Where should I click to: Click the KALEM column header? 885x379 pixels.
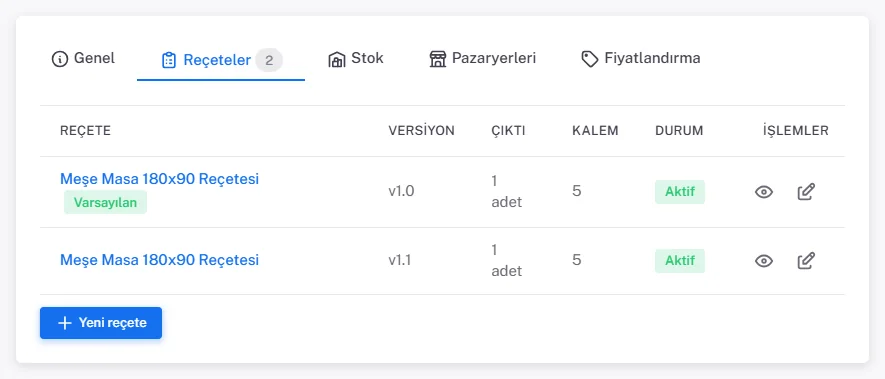[x=595, y=131]
